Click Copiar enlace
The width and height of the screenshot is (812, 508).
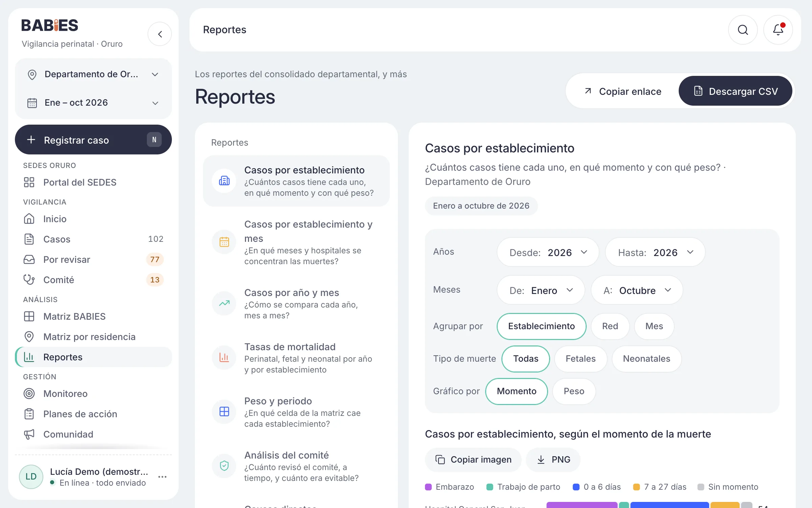pos(623,91)
